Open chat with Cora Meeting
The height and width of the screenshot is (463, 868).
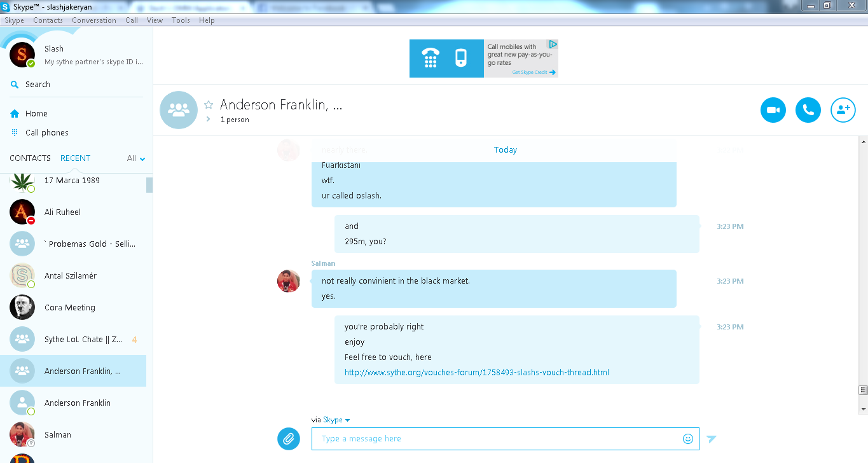(73, 307)
